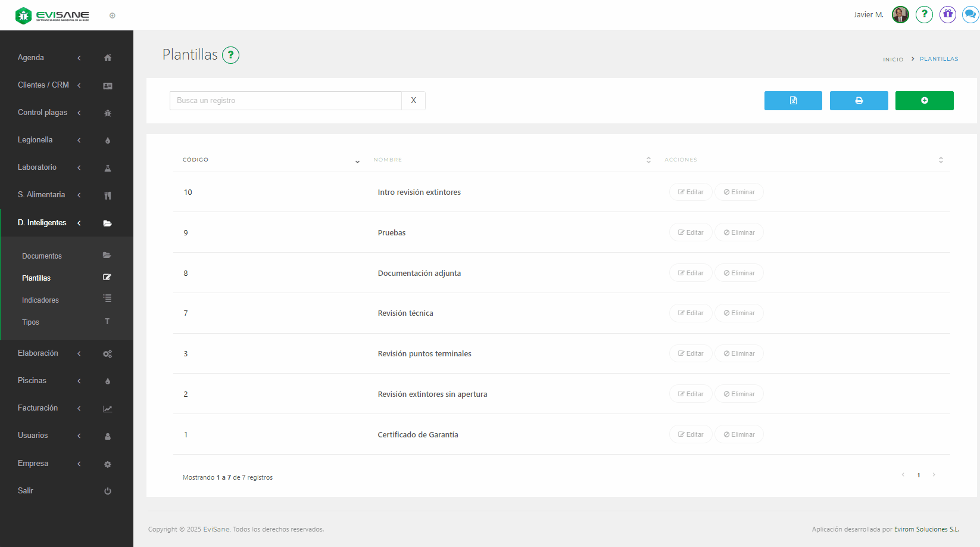
Task: Sort the table by CÓDIGO column arrow
Action: (357, 161)
